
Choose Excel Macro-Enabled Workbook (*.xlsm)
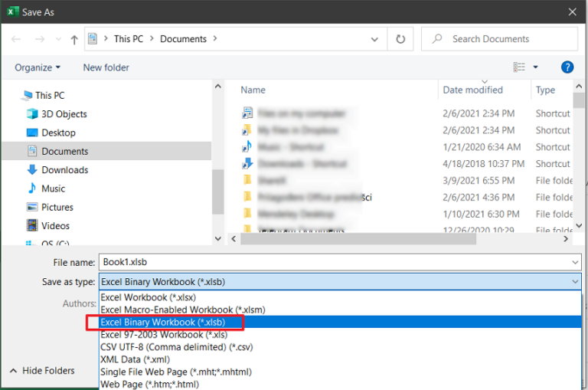340,310
